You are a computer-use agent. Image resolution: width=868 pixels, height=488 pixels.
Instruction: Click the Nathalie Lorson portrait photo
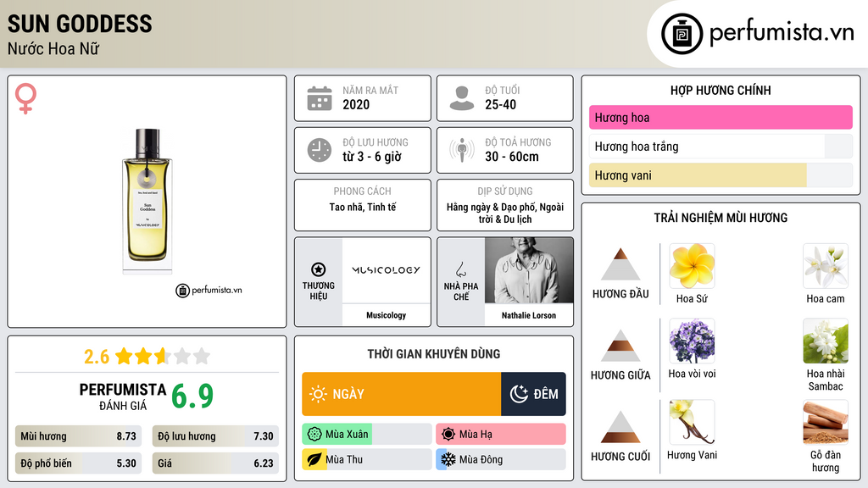tap(529, 270)
